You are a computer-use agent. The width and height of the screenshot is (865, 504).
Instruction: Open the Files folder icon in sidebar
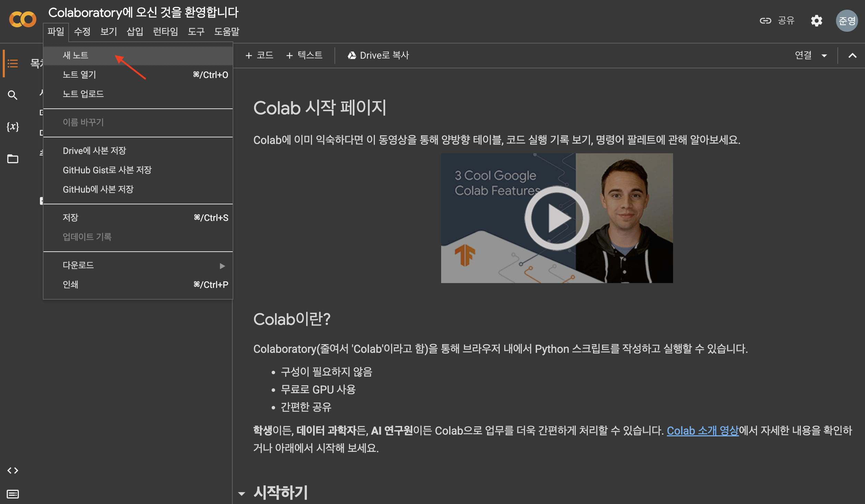click(x=13, y=159)
